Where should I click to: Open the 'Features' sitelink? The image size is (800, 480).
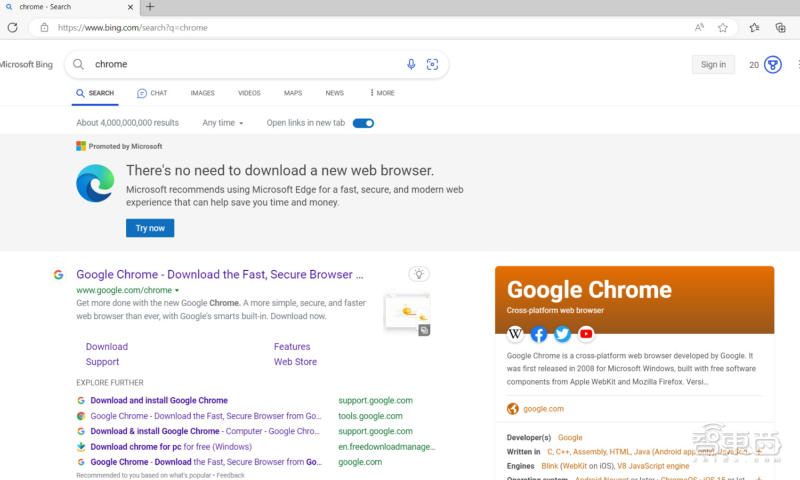pos(292,346)
